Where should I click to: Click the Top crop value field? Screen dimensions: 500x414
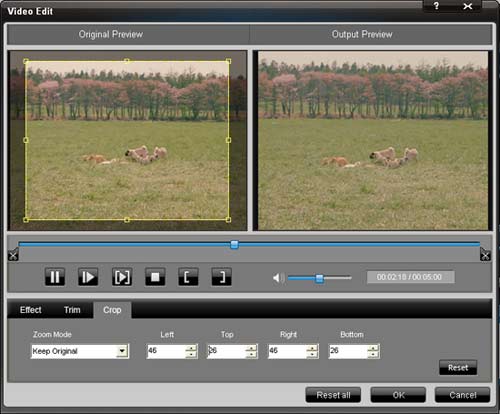(x=226, y=351)
